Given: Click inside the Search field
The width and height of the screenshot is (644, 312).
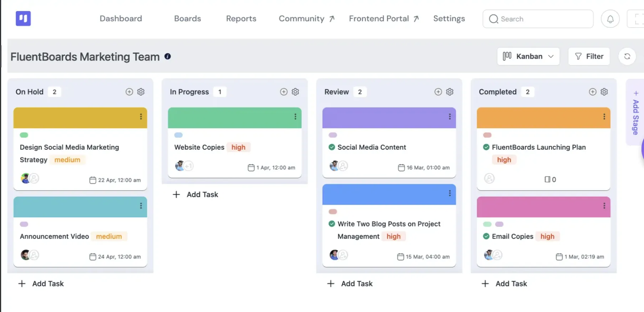Looking at the screenshot, I should point(538,19).
